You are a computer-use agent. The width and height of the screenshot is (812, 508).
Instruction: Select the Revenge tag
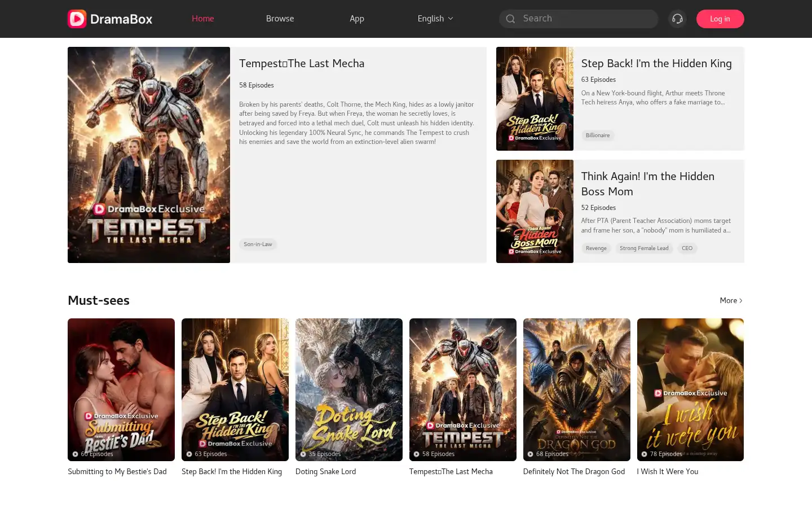[x=596, y=248]
